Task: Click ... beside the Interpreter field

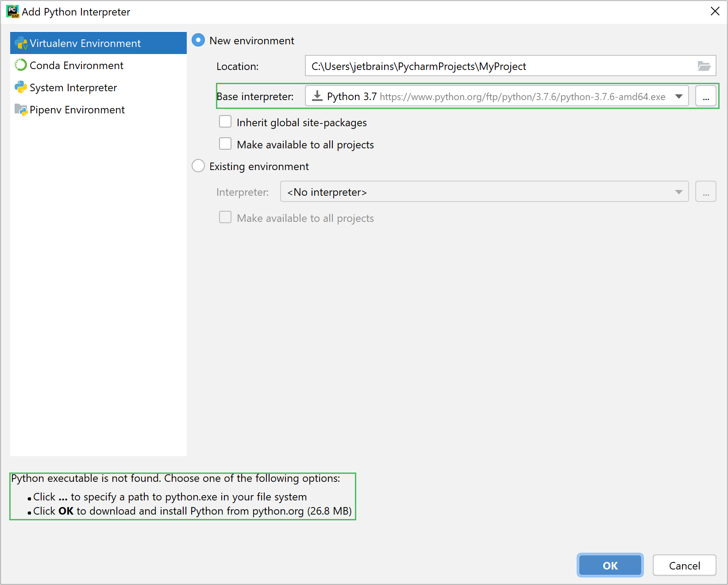Action: [x=706, y=191]
